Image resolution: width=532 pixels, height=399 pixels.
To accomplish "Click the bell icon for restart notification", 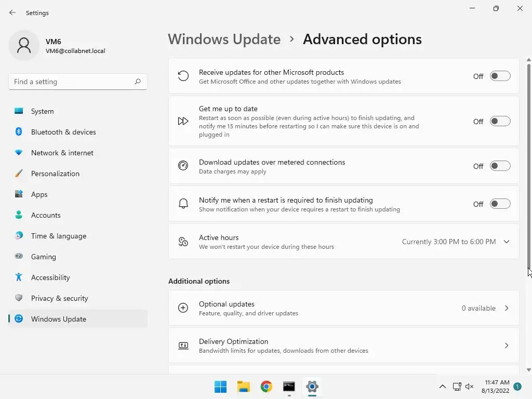I will 183,204.
